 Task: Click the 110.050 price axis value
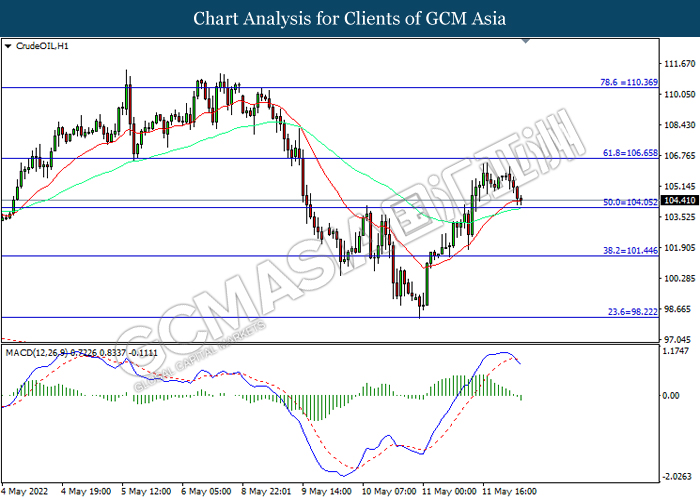[680, 94]
